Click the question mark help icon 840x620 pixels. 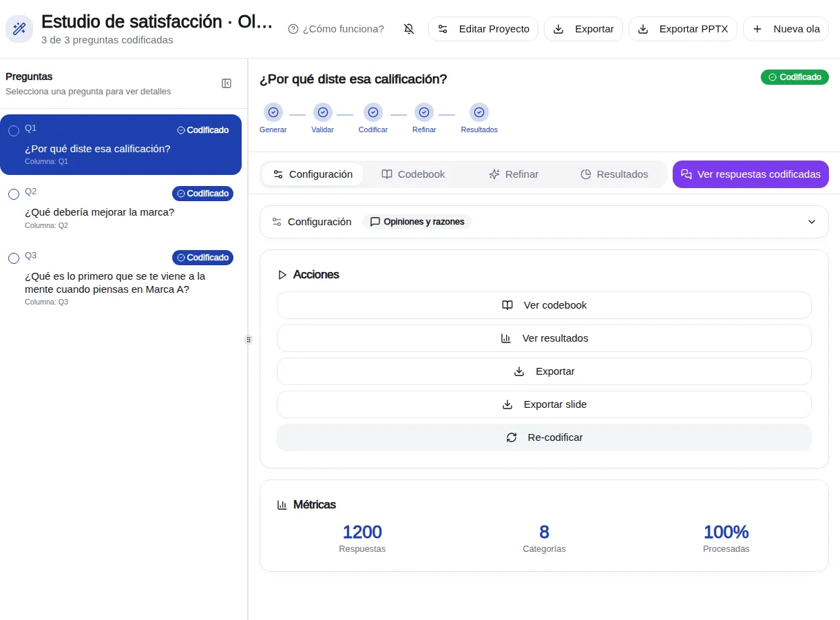[293, 29]
